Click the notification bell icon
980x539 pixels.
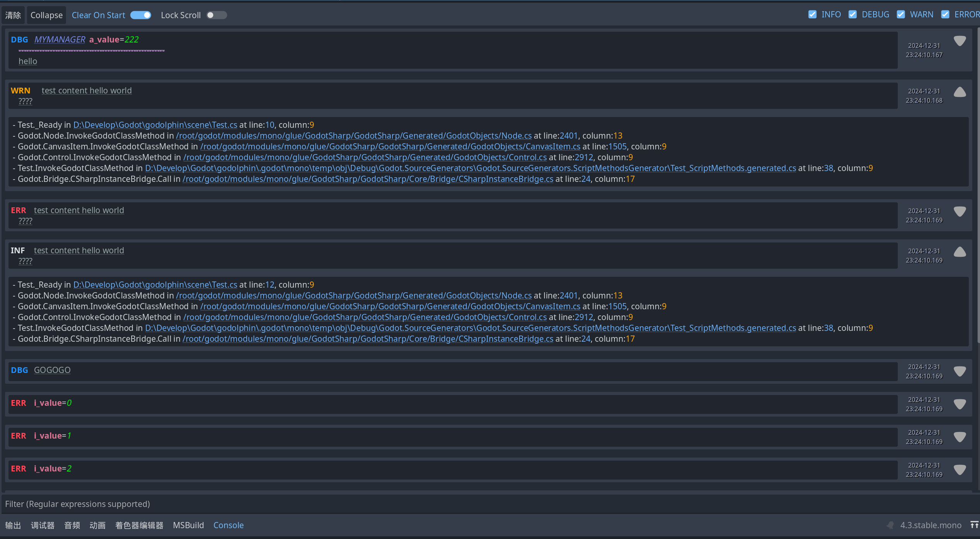pos(890,525)
